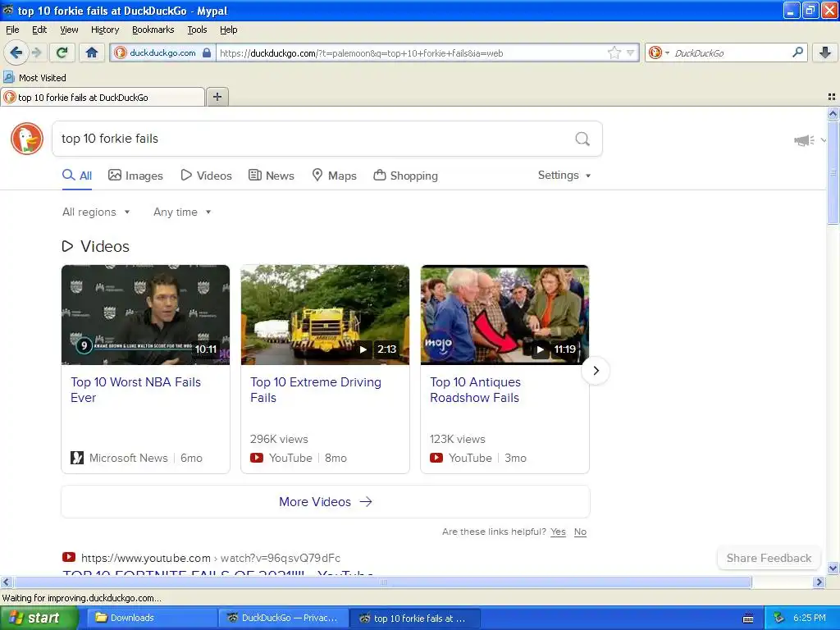Switch to the Downloads taskbar window
Viewport: 840px width, 630px height.
click(150, 618)
